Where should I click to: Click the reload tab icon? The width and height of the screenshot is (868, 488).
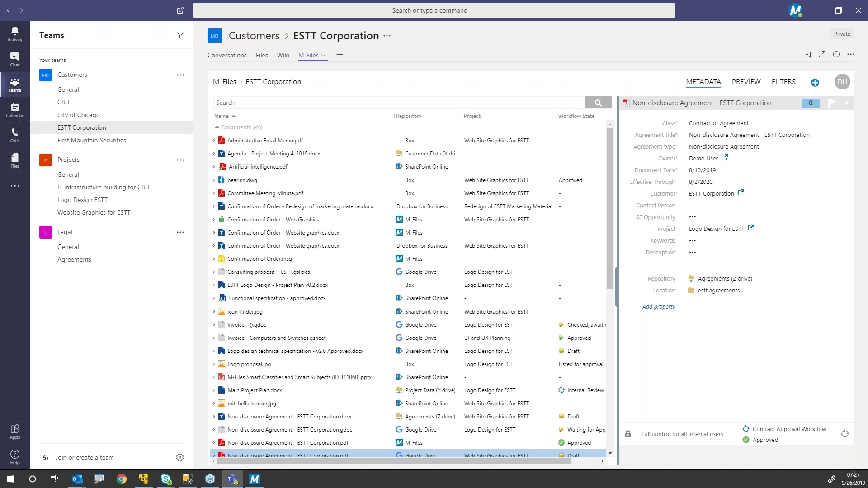[836, 55]
